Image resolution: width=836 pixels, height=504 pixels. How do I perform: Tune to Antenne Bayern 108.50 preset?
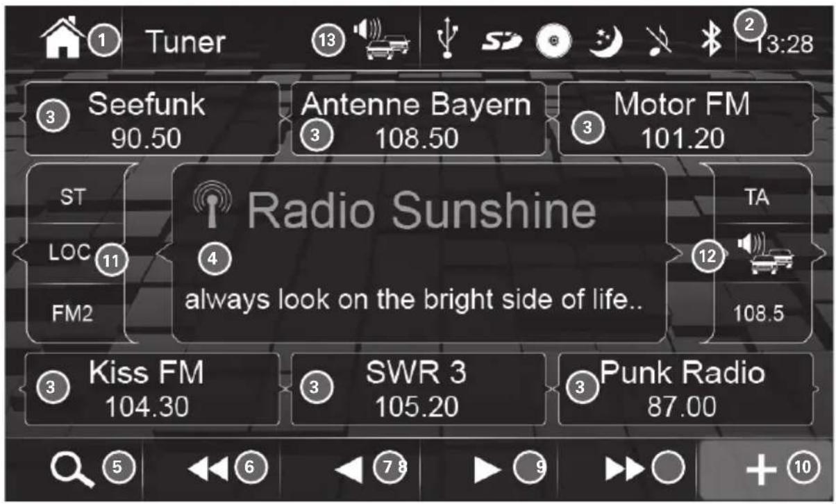[417, 119]
